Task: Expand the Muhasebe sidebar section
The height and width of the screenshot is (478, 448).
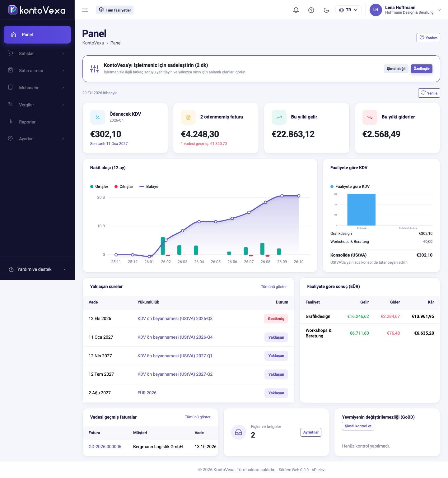Action: pos(37,88)
